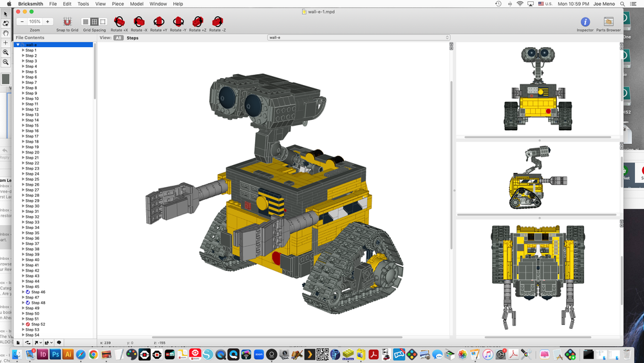The image size is (644, 363).
Task: Activate the zoom in magnifier tool
Action: [x=5, y=52]
